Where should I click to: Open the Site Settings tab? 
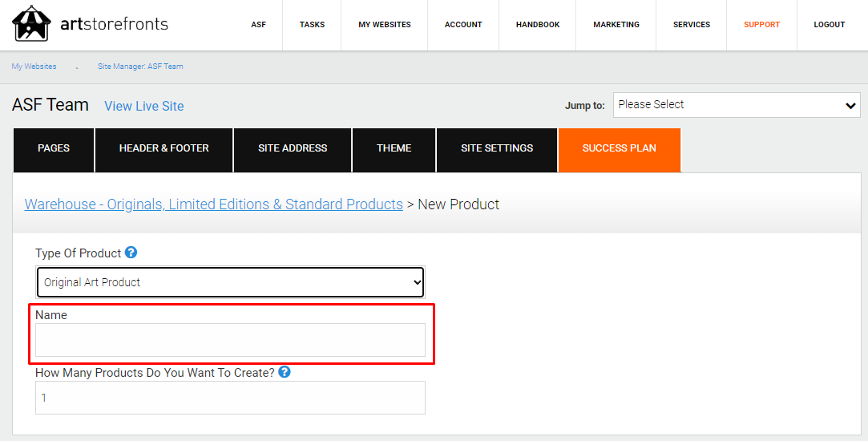(x=497, y=149)
